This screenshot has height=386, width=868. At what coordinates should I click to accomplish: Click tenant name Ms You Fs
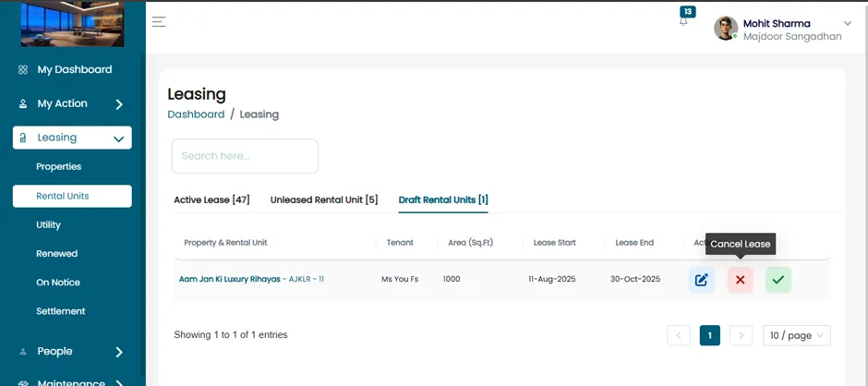pos(400,279)
